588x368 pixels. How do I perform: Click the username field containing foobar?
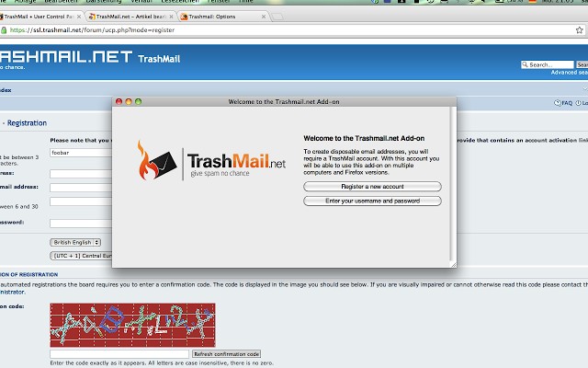81,153
